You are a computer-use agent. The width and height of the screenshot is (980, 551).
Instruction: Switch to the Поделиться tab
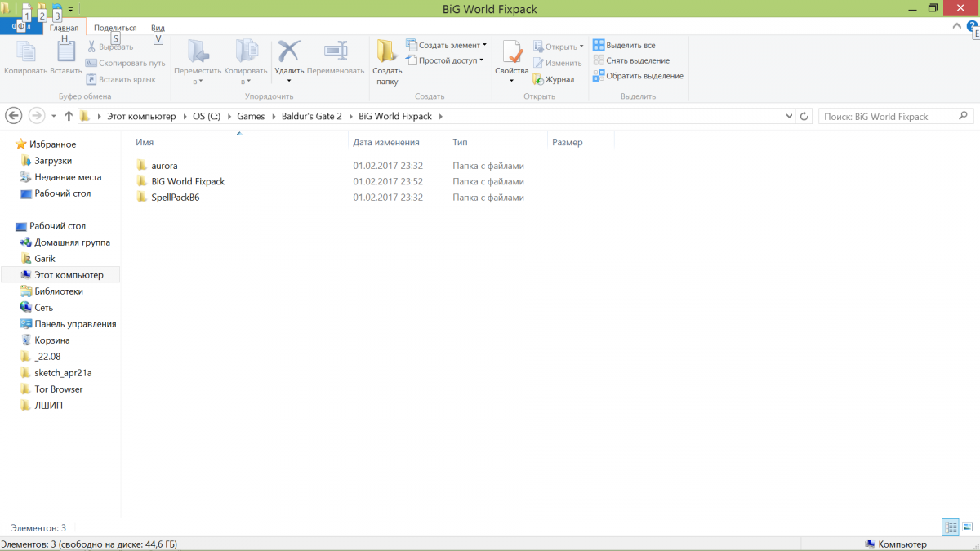click(x=115, y=28)
